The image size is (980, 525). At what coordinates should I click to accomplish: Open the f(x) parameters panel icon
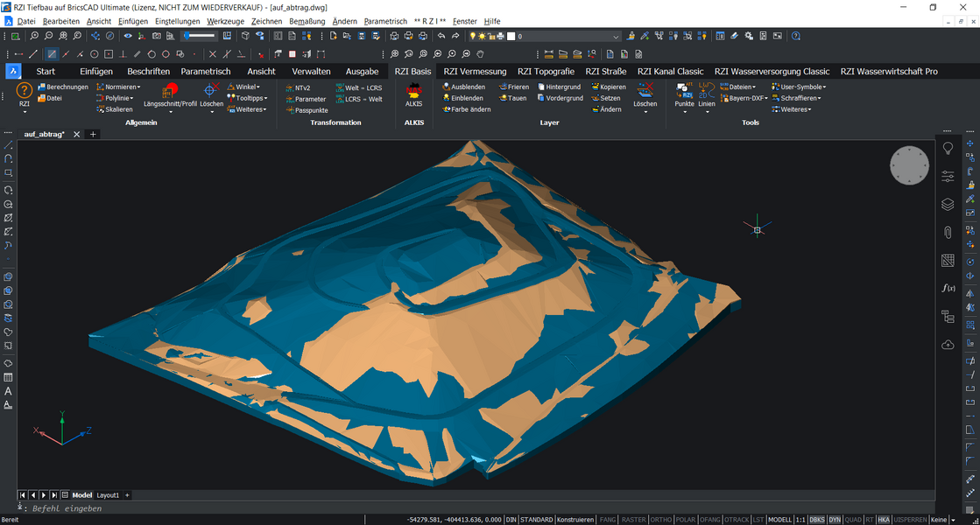[948, 288]
